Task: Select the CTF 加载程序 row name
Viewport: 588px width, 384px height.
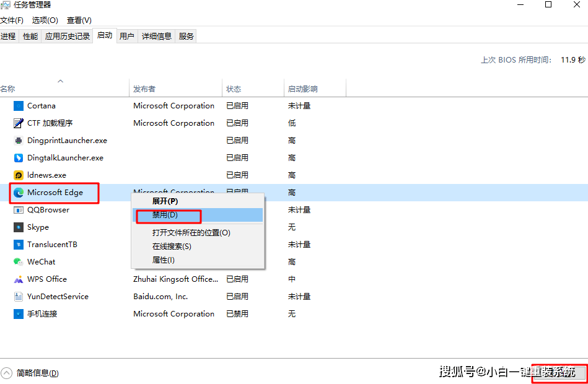Action: (50, 123)
